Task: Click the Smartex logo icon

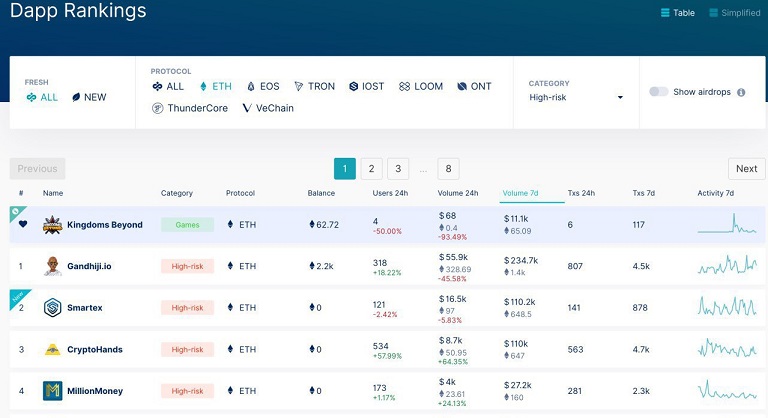Action: (x=52, y=308)
